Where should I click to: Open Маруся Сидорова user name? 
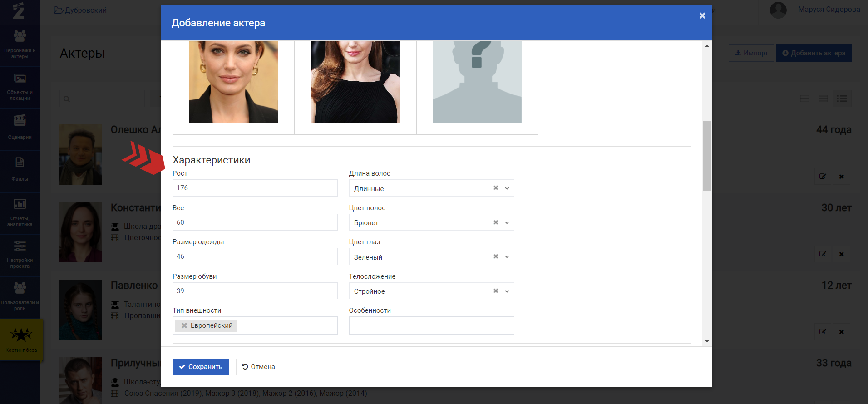[x=829, y=9]
